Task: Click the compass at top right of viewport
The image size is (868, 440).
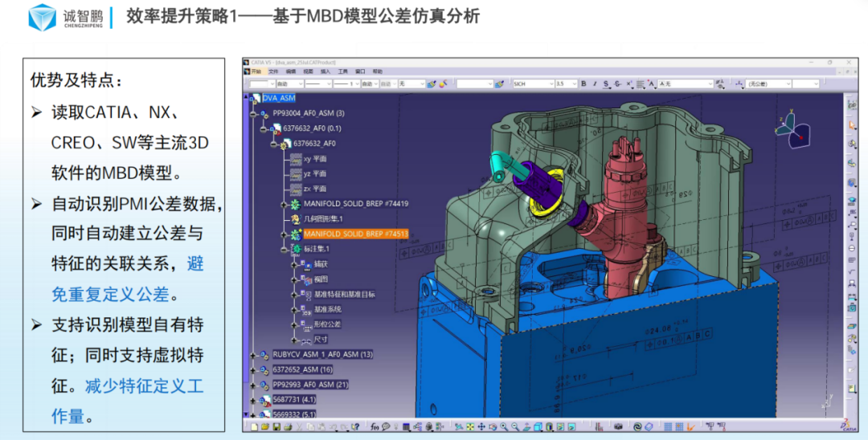Action: (792, 130)
